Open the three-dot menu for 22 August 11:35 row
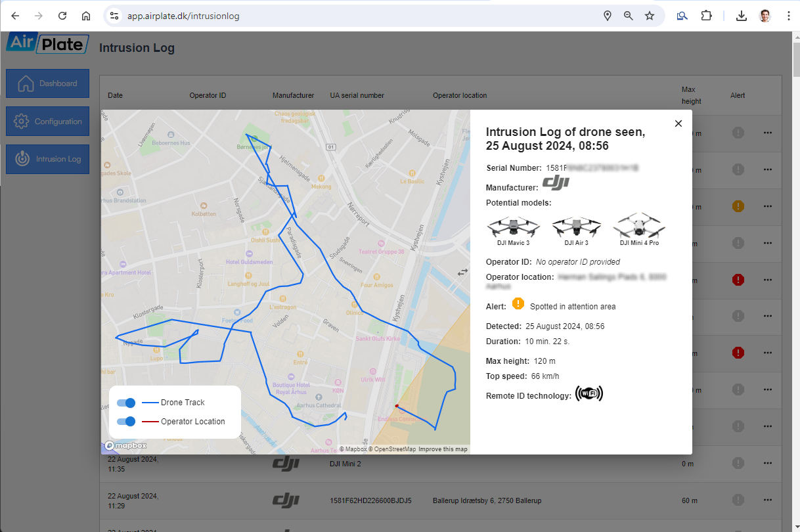This screenshot has width=800, height=532. coord(768,464)
